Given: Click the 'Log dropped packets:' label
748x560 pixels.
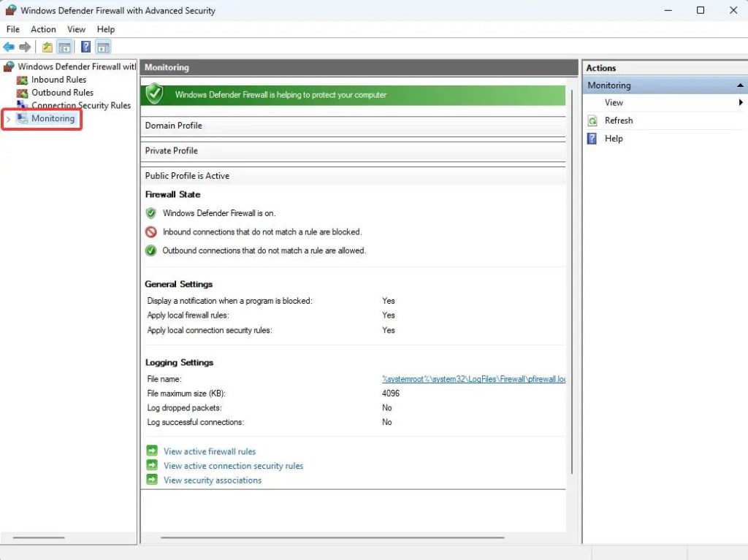Looking at the screenshot, I should pos(184,408).
